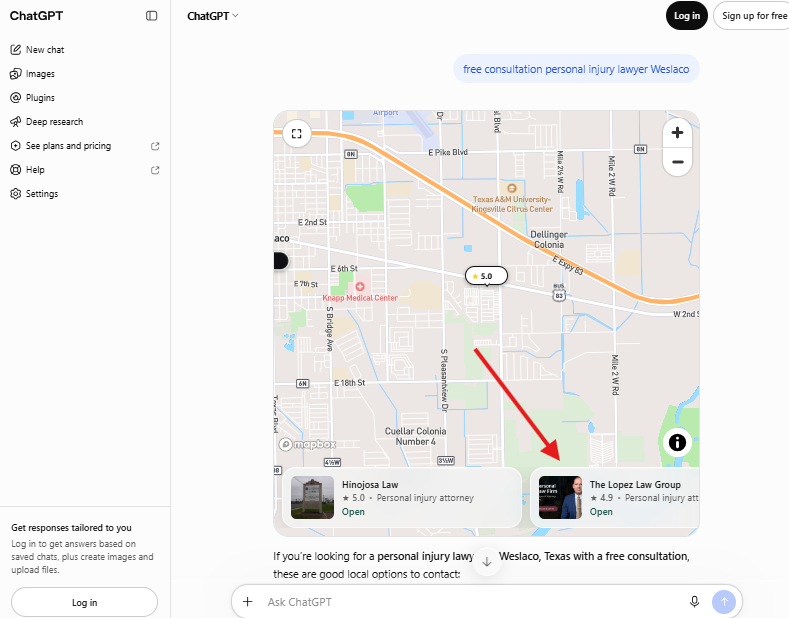Click the microphone dictation icon

pos(694,601)
